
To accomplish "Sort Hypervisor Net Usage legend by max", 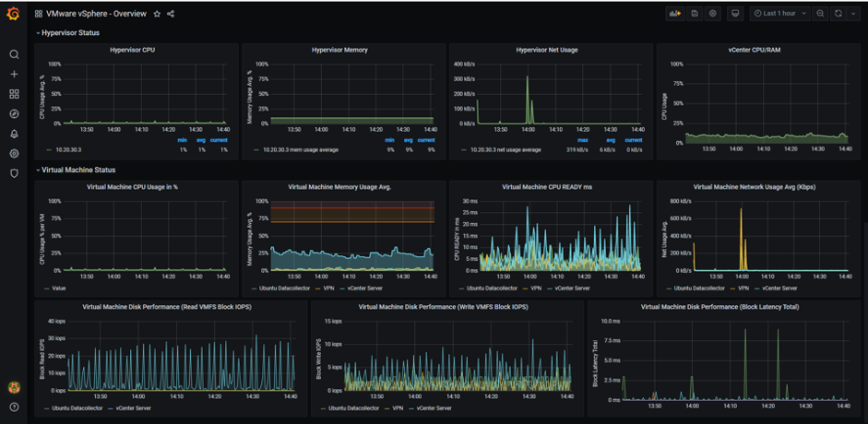I will (582, 140).
